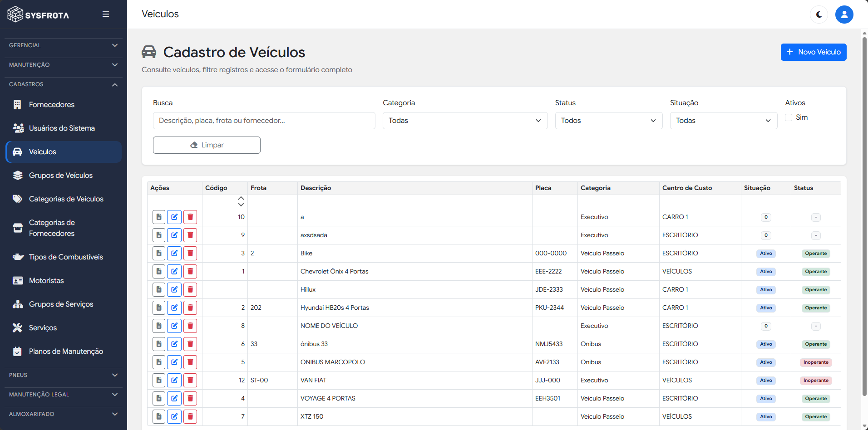Screen dimensions: 868x430
Task: Edit the Chevrolet Ônix 4 Portas row
Action: [174, 272]
